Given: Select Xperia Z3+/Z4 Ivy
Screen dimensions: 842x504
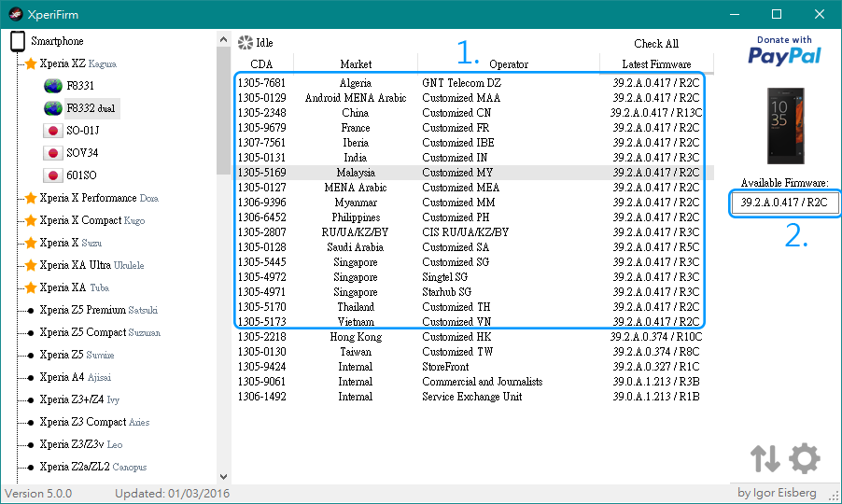Looking at the screenshot, I should tap(79, 399).
